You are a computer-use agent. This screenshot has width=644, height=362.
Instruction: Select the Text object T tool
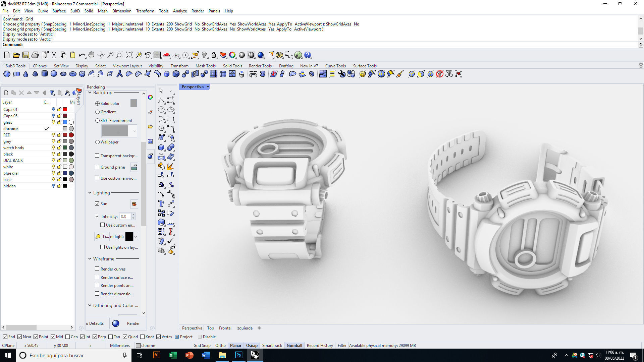[x=161, y=203]
